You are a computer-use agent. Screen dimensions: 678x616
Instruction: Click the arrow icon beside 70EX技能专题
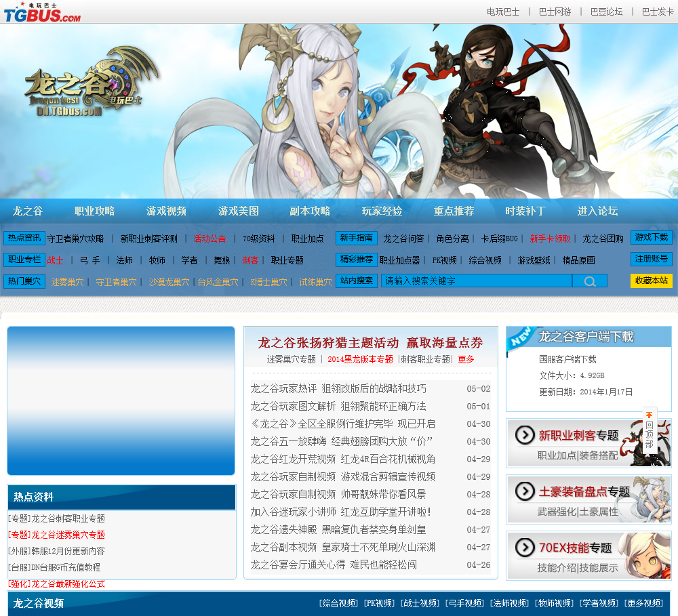click(525, 548)
